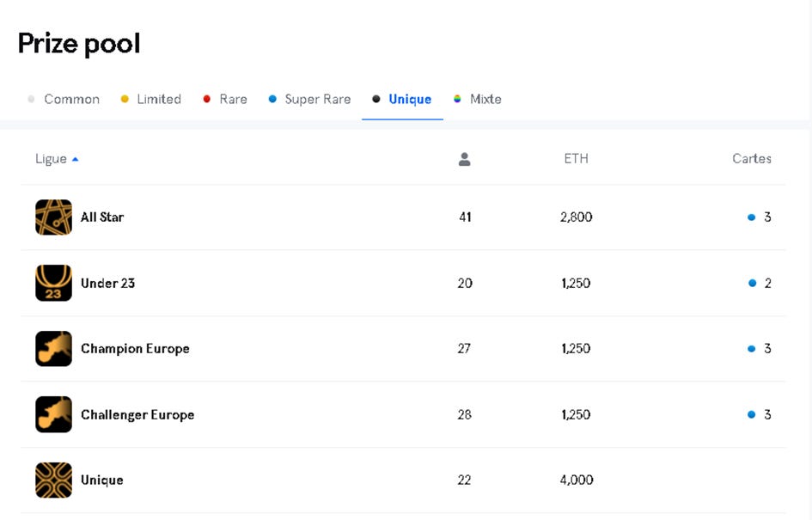This screenshot has width=812, height=520.
Task: Switch to the Rare tab
Action: pyautogui.click(x=225, y=99)
